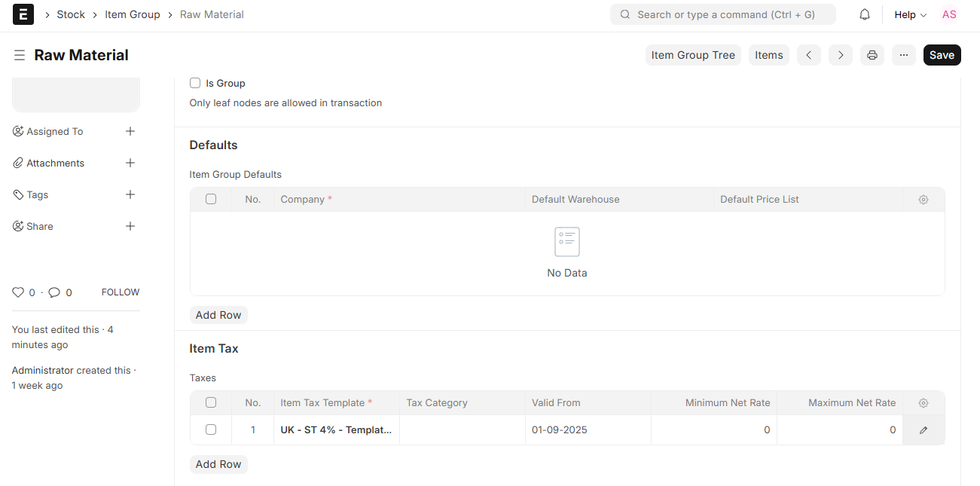Toggle the sidebar hamburger icon
Screen dimensions: 980x486
pyautogui.click(x=20, y=55)
